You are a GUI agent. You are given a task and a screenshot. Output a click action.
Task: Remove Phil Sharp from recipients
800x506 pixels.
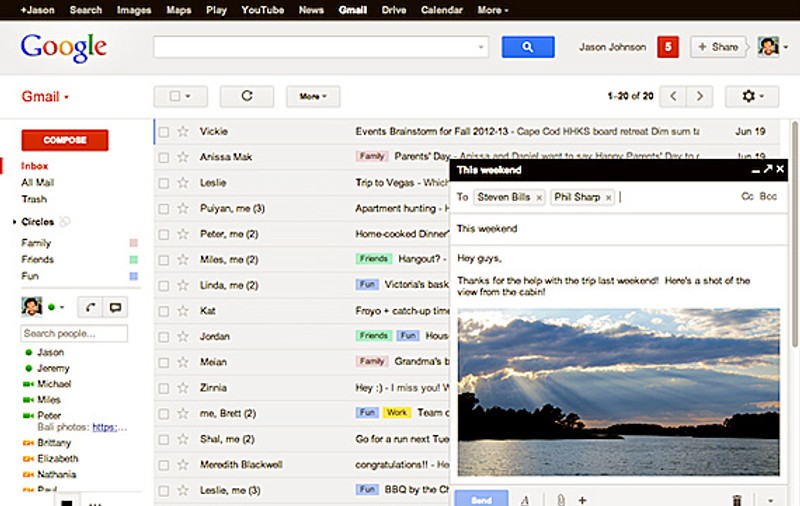pos(608,198)
